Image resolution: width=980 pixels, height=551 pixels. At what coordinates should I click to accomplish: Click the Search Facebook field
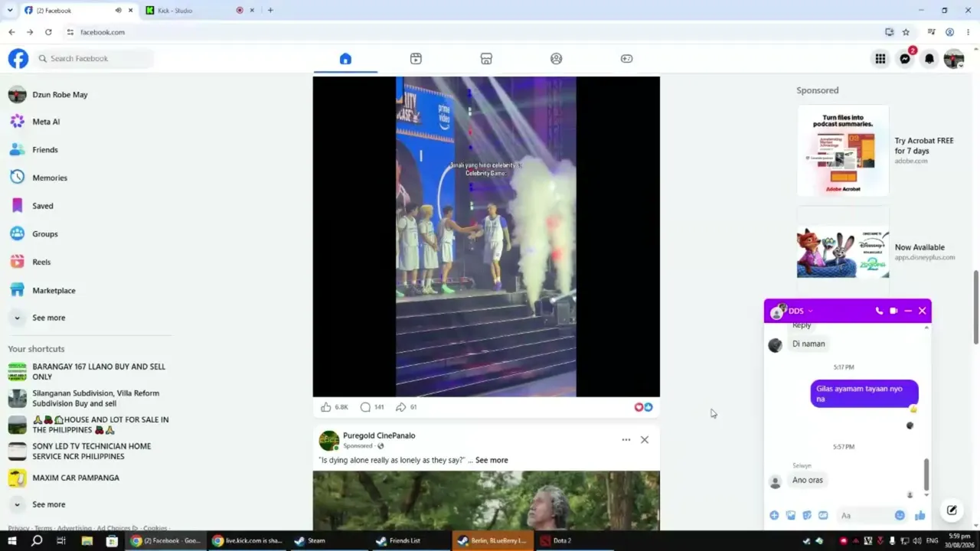click(x=94, y=59)
